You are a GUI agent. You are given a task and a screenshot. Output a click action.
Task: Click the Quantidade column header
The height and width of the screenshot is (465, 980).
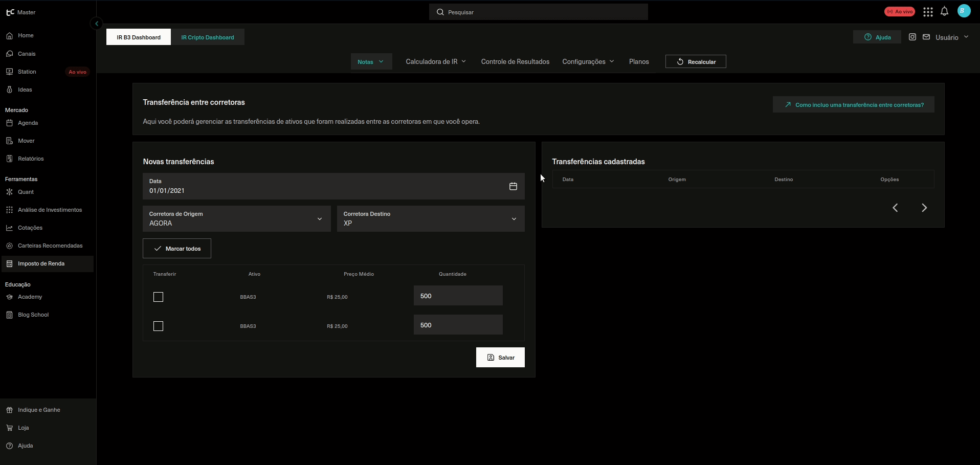pos(453,274)
